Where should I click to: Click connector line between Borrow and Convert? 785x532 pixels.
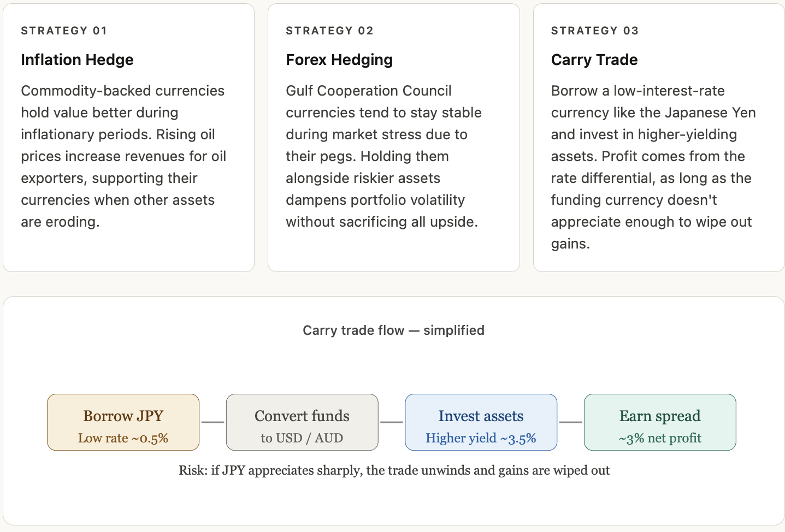[213, 422]
